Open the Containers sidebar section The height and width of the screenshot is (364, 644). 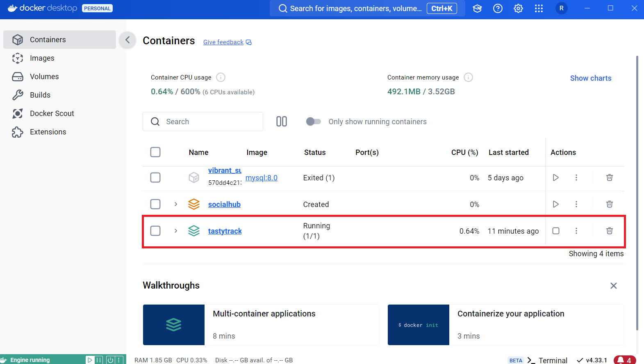59,40
